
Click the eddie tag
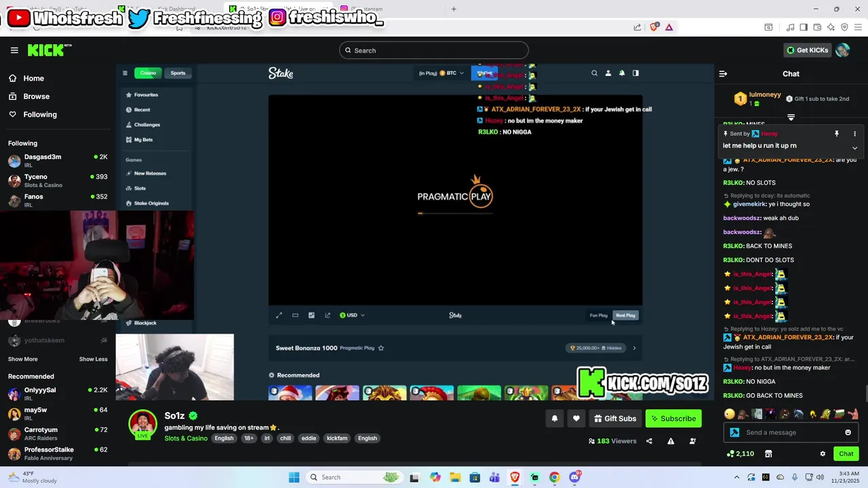pos(309,439)
